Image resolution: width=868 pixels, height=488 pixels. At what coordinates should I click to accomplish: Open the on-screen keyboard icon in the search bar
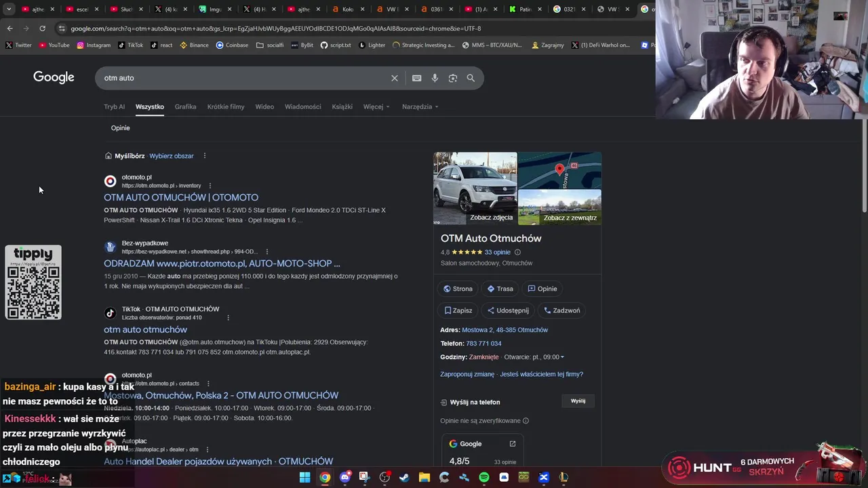point(416,78)
